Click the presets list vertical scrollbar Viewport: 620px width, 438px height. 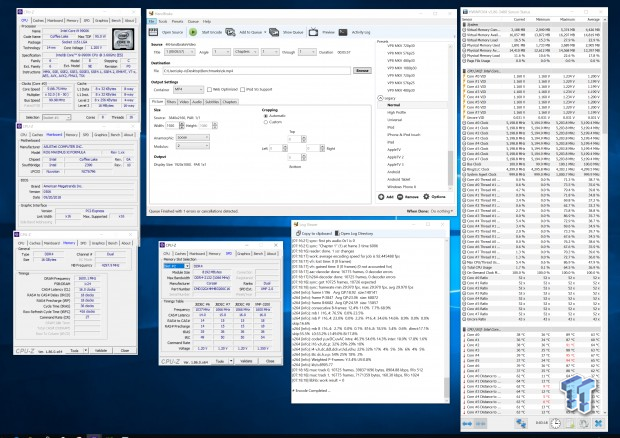(450, 115)
